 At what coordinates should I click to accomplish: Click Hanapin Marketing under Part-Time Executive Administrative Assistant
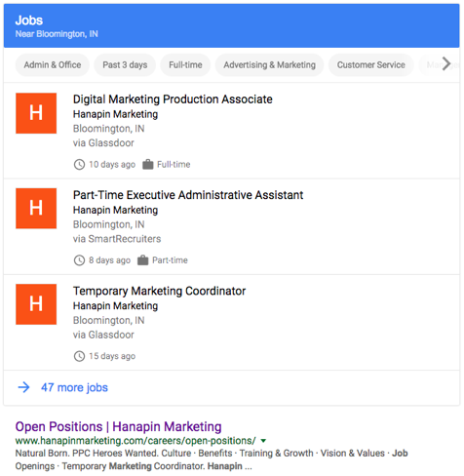pyautogui.click(x=115, y=211)
